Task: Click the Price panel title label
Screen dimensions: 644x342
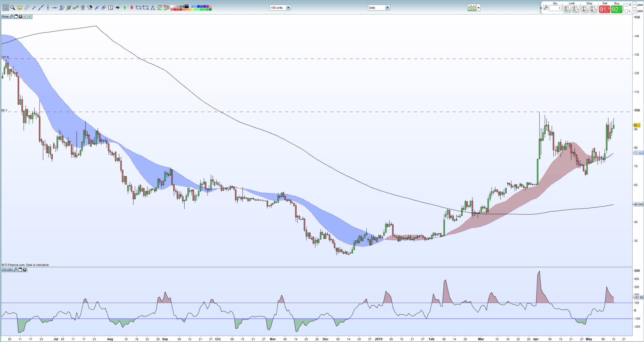Action: click(x=5, y=16)
